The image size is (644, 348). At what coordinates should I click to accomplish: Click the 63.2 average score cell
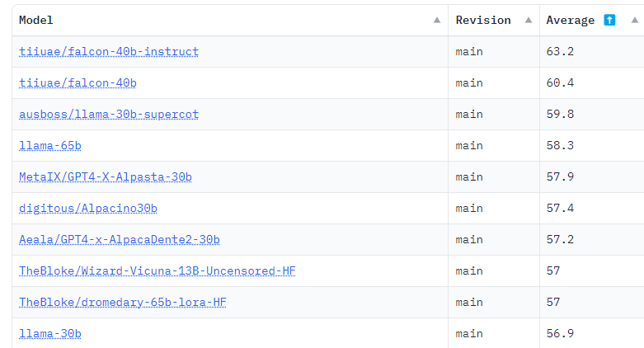click(x=560, y=51)
